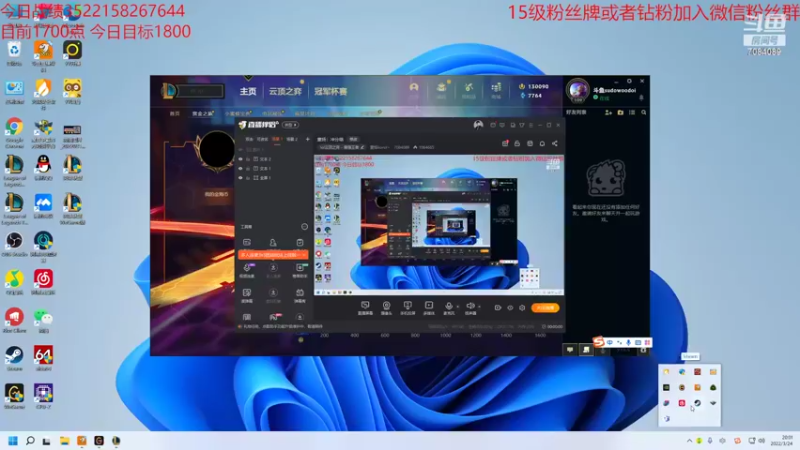Viewport: 800px width, 450px height.
Task: Open File Explorer from taskbar
Action: coord(64,441)
